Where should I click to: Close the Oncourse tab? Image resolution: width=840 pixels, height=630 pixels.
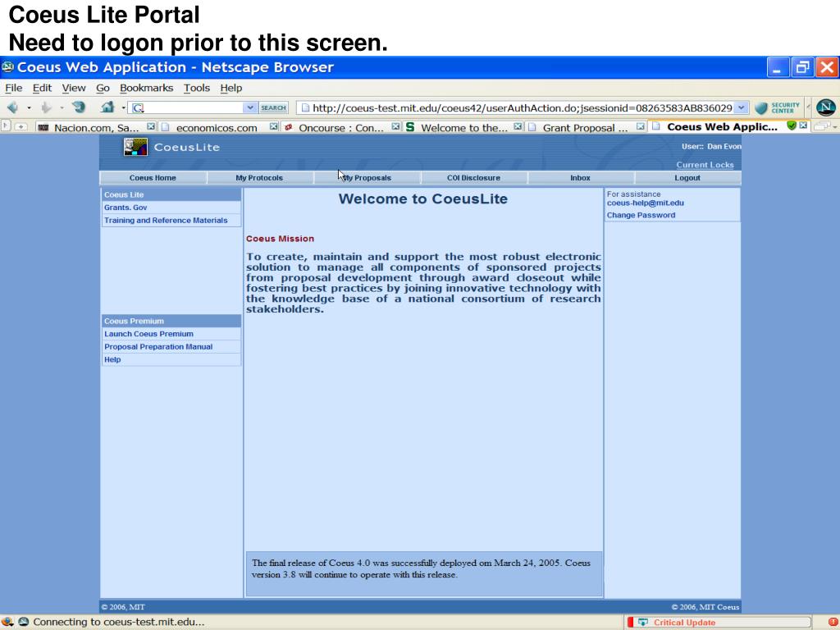click(x=395, y=126)
